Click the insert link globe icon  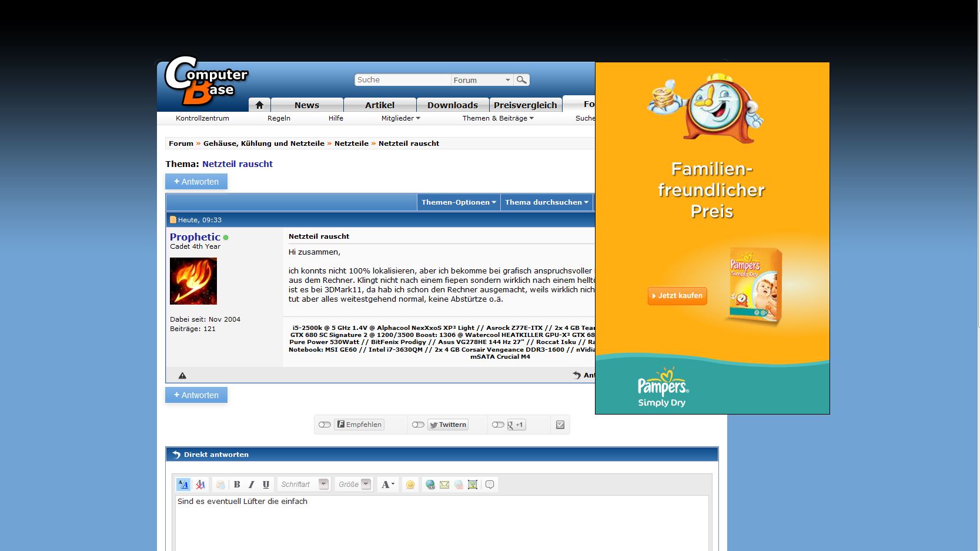coord(430,485)
